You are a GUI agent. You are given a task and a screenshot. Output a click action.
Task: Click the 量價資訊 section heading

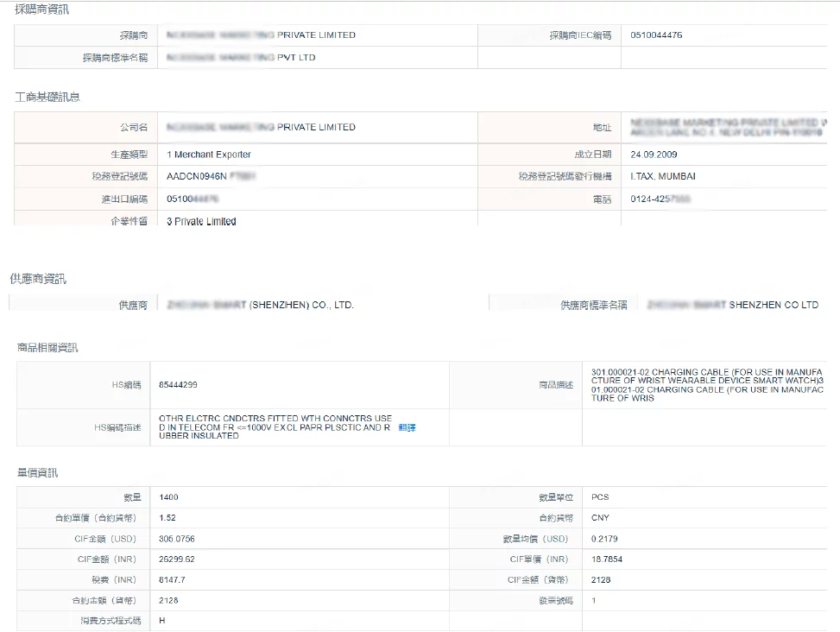pos(37,473)
